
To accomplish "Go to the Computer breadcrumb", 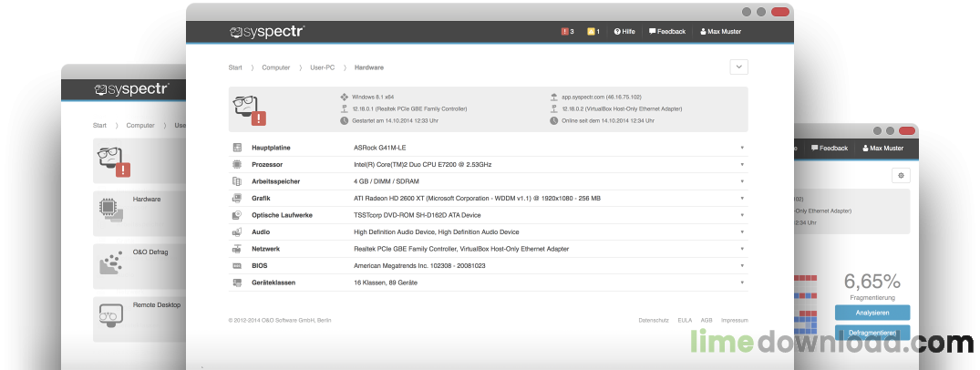I will (275, 67).
